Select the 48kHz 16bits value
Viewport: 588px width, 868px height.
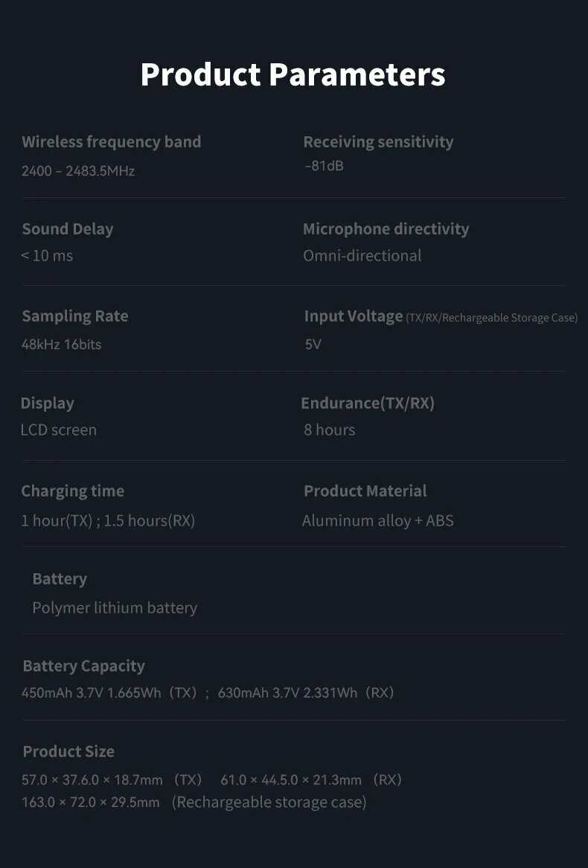pyautogui.click(x=62, y=345)
